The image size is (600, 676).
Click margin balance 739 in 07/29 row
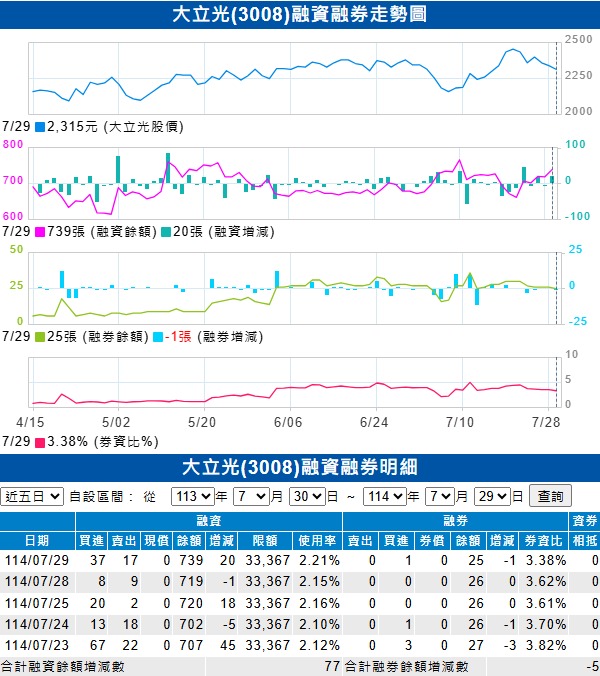tap(191, 560)
